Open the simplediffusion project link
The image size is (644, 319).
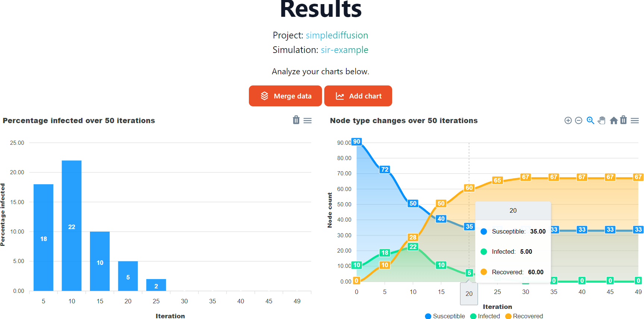click(337, 35)
